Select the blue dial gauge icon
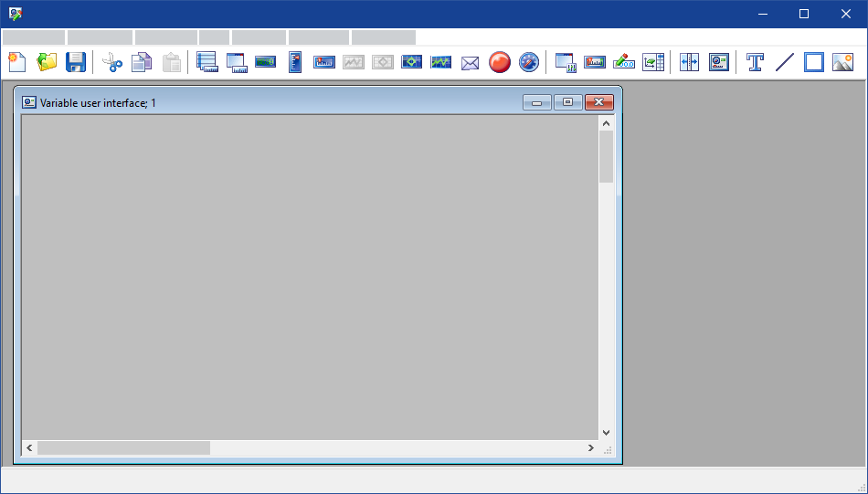The height and width of the screenshot is (494, 868). [x=529, y=62]
